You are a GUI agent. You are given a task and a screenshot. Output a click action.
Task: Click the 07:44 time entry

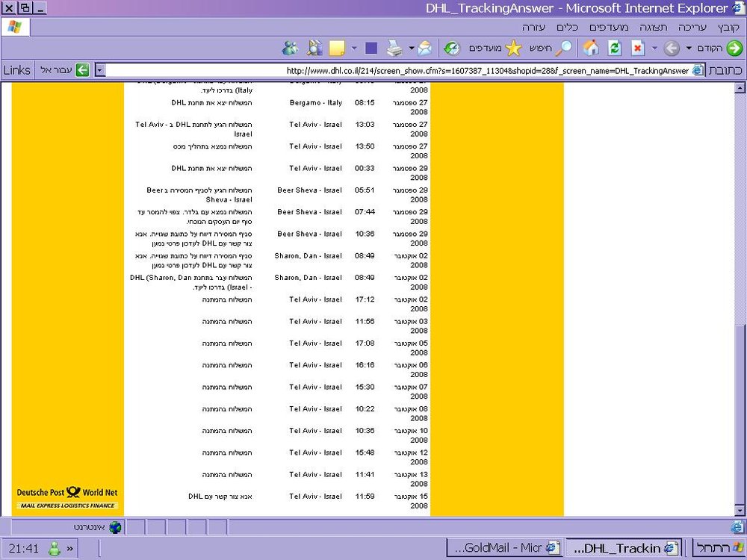point(365,212)
